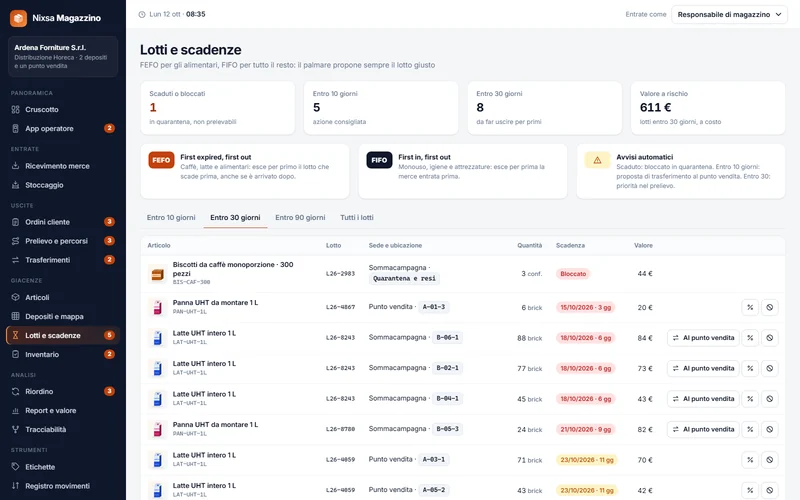The height and width of the screenshot is (500, 800).
Task: Open the Responsabile di magazzino role dropdown
Action: (729, 14)
